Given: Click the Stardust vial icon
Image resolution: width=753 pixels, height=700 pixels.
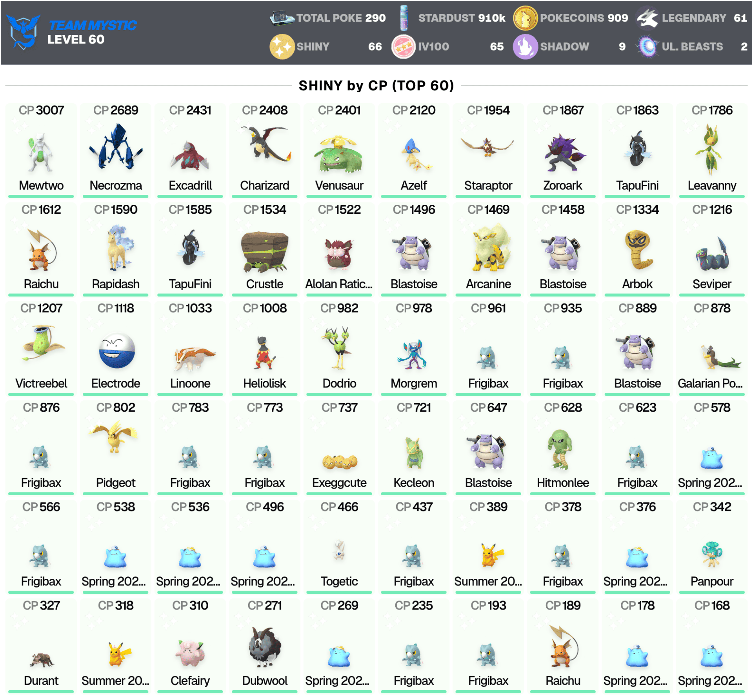Looking at the screenshot, I should click(x=404, y=18).
